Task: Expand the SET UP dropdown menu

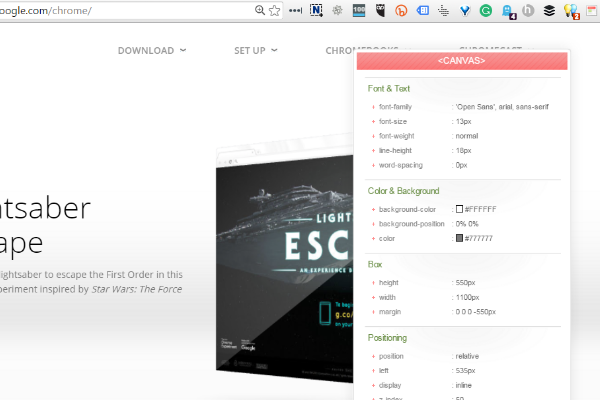Action: 256,50
